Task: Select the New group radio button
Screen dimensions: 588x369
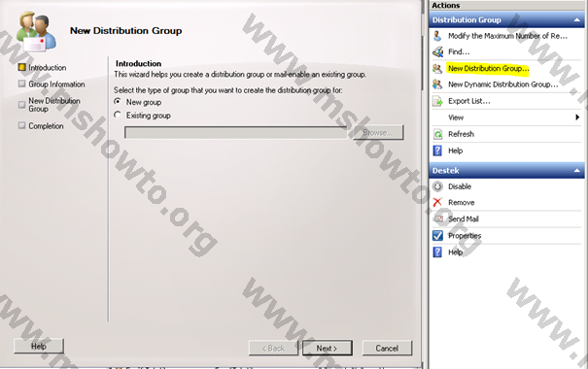Action: 118,102
